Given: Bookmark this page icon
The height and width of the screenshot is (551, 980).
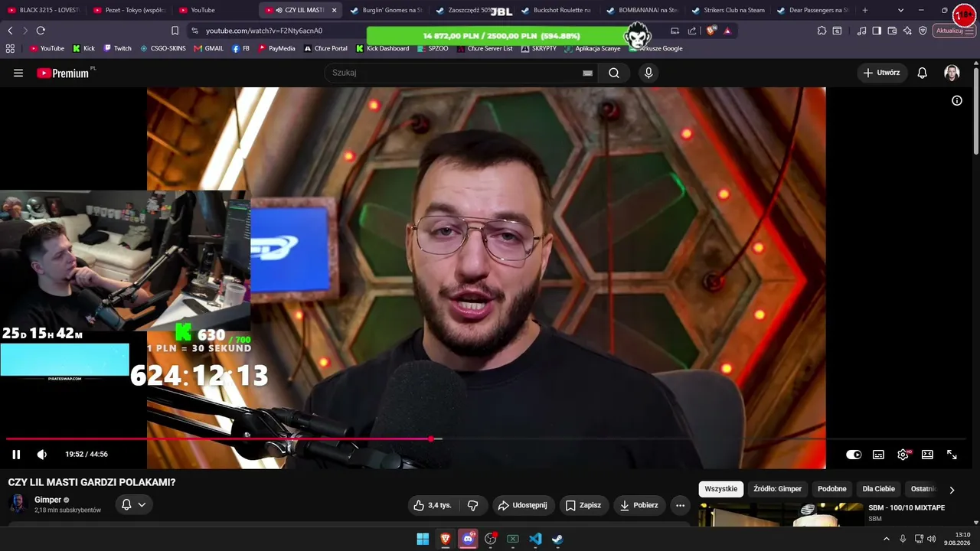Looking at the screenshot, I should pyautogui.click(x=175, y=31).
